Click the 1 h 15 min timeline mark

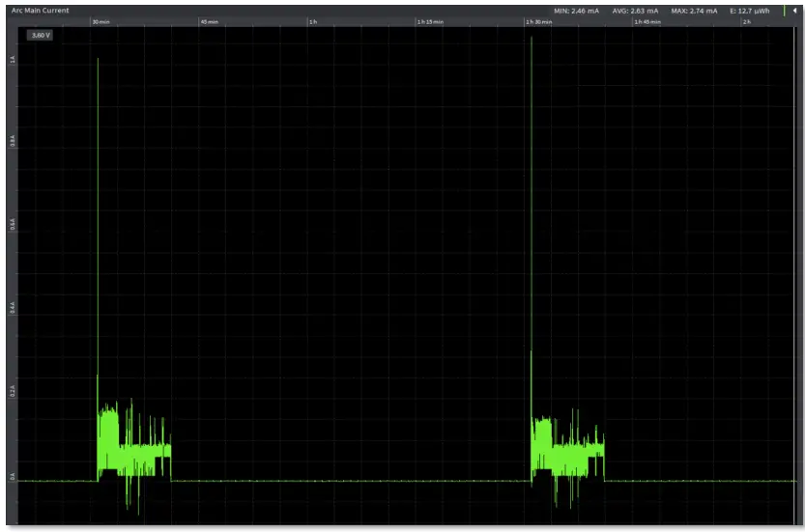[x=430, y=21]
